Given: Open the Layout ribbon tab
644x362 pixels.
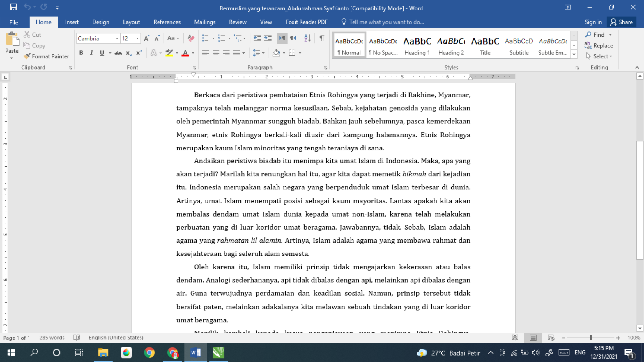Looking at the screenshot, I should pos(131,22).
